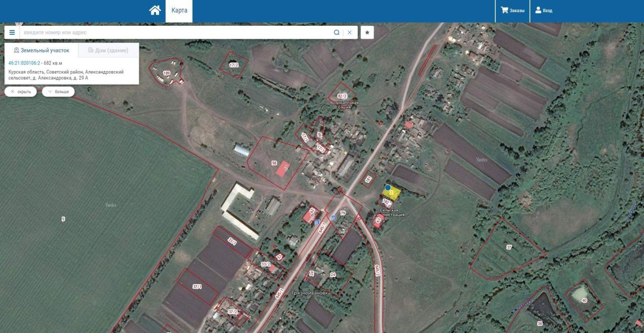Click parcel 82/2 near Водонапорная башня
The height and width of the screenshot is (333, 644).
click(342, 96)
